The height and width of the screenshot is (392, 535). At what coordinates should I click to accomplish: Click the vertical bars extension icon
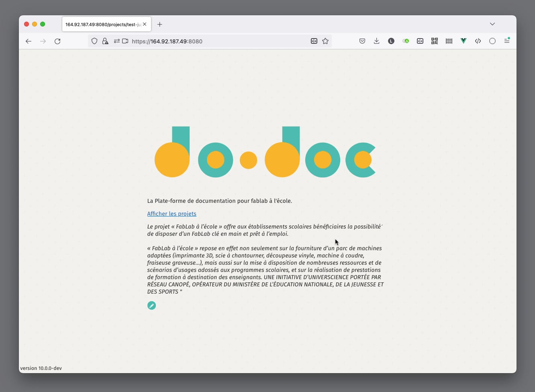pos(449,41)
